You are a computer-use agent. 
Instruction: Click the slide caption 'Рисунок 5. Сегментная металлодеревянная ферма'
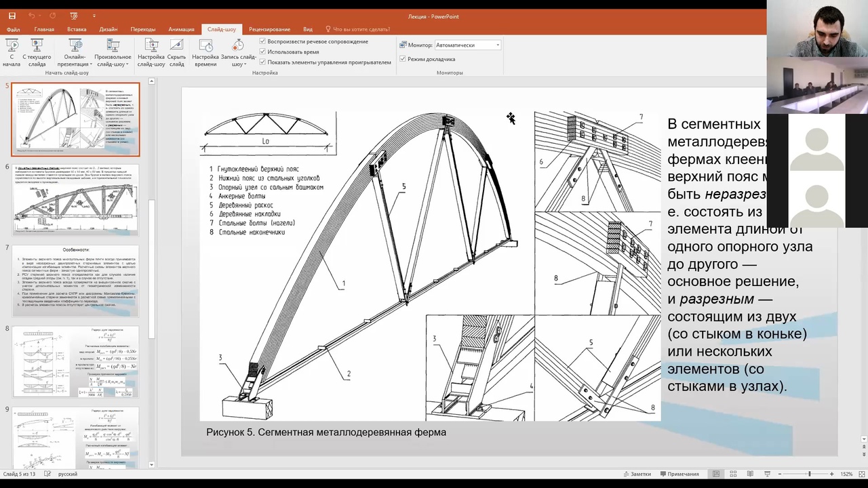pyautogui.click(x=326, y=432)
